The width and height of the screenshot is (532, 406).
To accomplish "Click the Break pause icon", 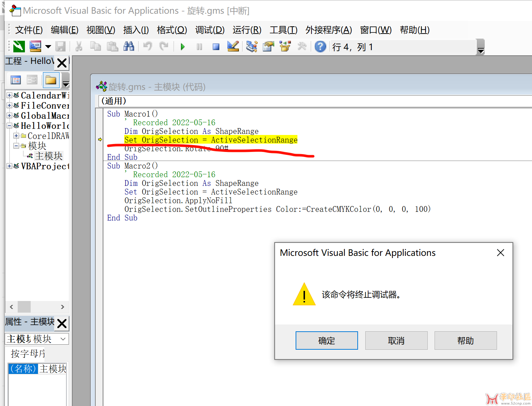I will (199, 47).
